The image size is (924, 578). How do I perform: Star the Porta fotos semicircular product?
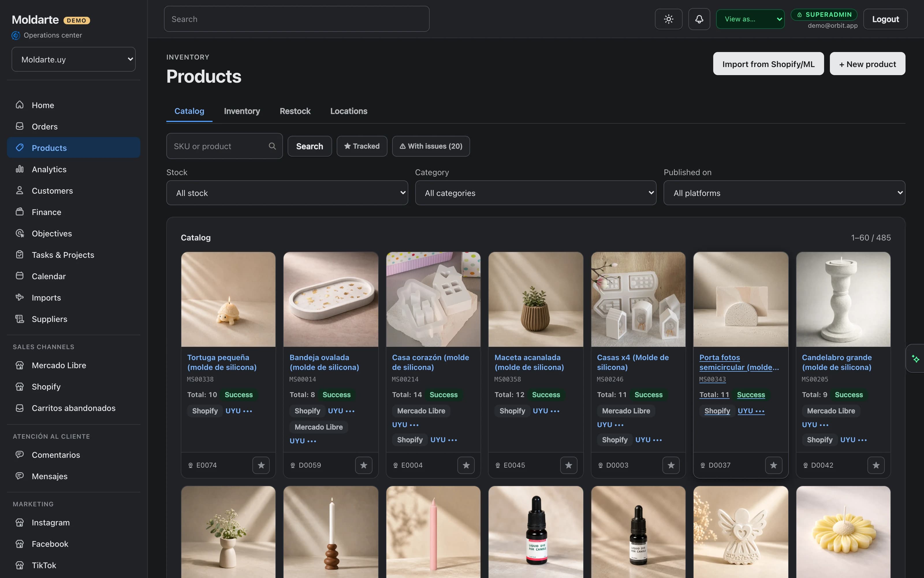[x=774, y=465]
